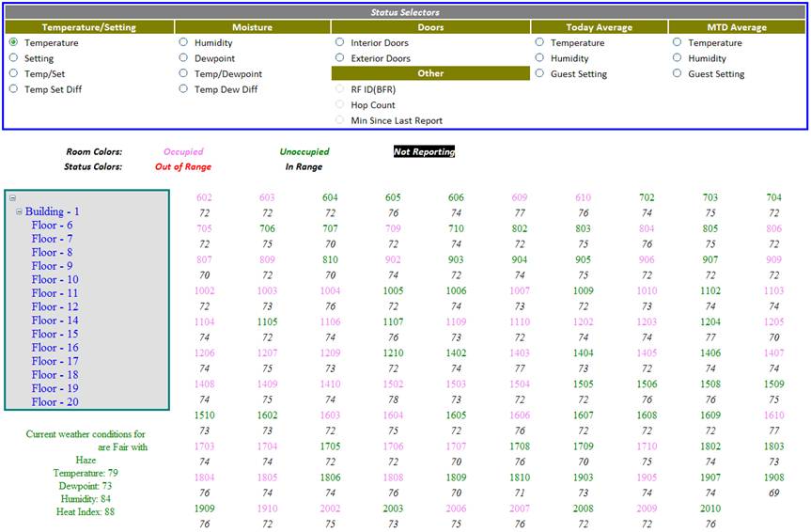
Task: Click room number 1005
Action: (x=393, y=290)
